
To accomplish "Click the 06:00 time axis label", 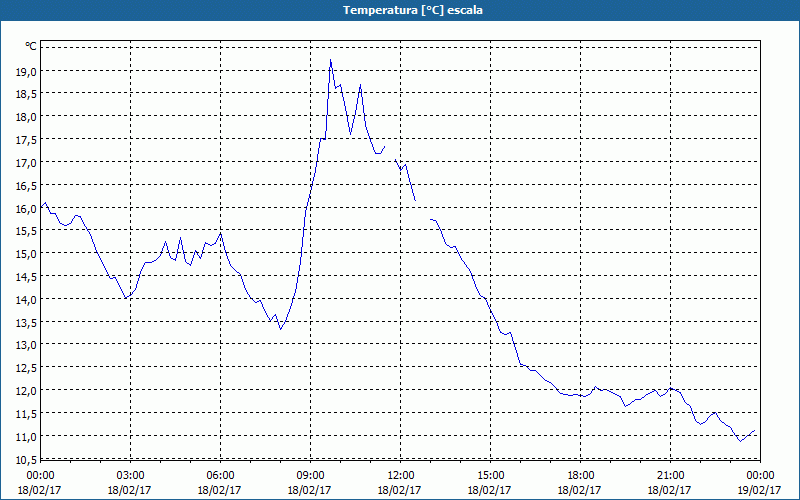I will tap(219, 476).
